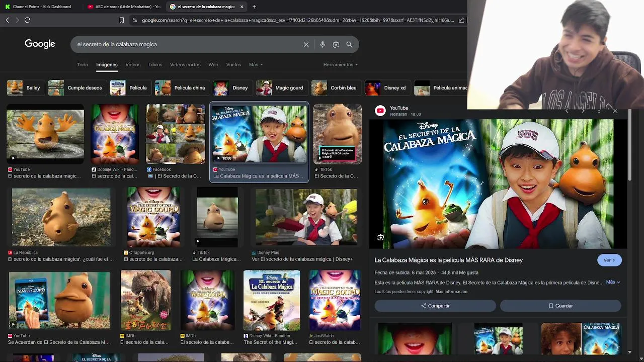Reload the page with the refresh icon

[x=28, y=20]
